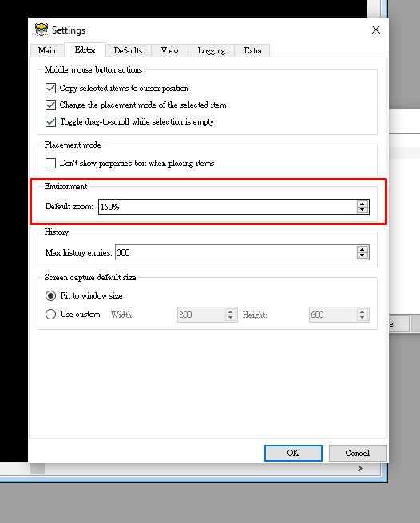Select the Editor tab
Viewport: 420px width, 523px height.
pos(85,50)
